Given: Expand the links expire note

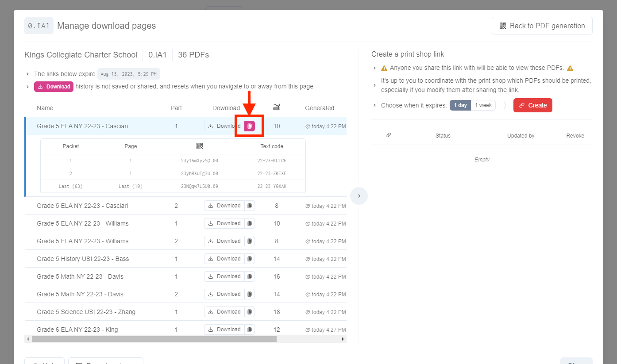Looking at the screenshot, I should [27, 74].
